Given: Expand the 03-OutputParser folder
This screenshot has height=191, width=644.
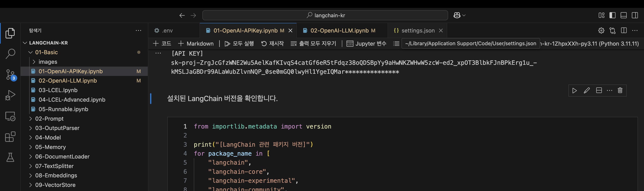Looking at the screenshot, I should pyautogui.click(x=84, y=128).
